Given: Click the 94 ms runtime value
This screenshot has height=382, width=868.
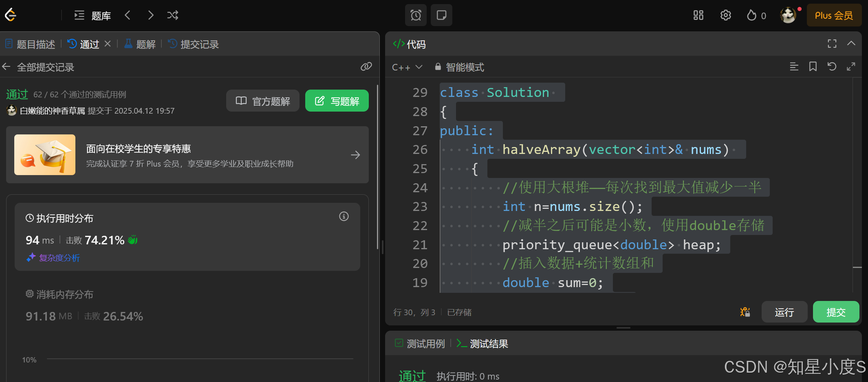Looking at the screenshot, I should (x=40, y=240).
